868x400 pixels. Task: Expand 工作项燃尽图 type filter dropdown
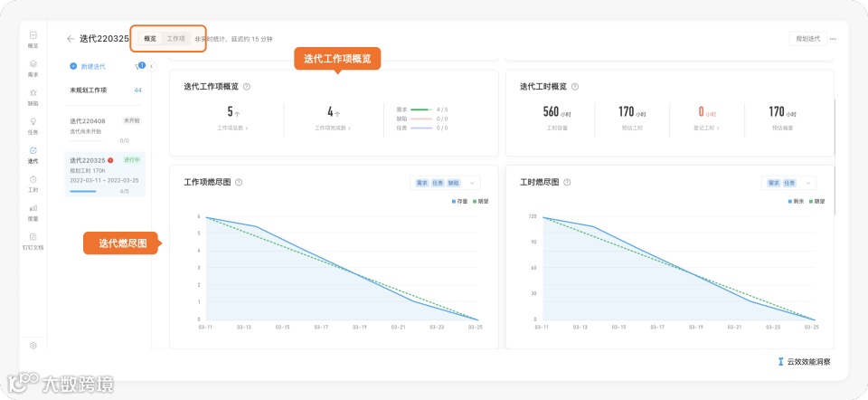pos(472,183)
